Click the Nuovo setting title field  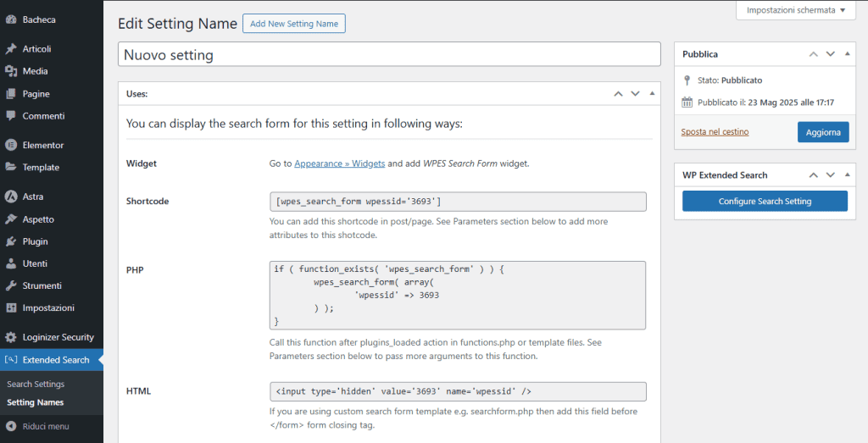[x=389, y=54]
